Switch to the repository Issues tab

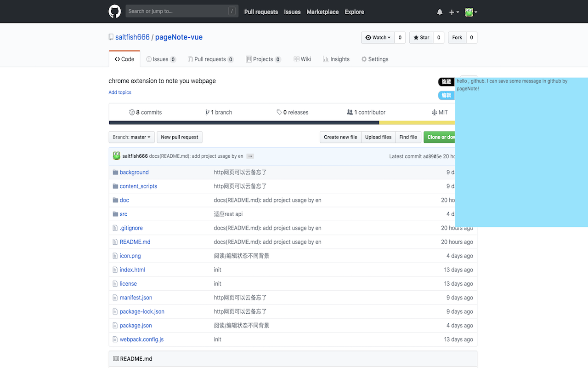[x=161, y=59]
